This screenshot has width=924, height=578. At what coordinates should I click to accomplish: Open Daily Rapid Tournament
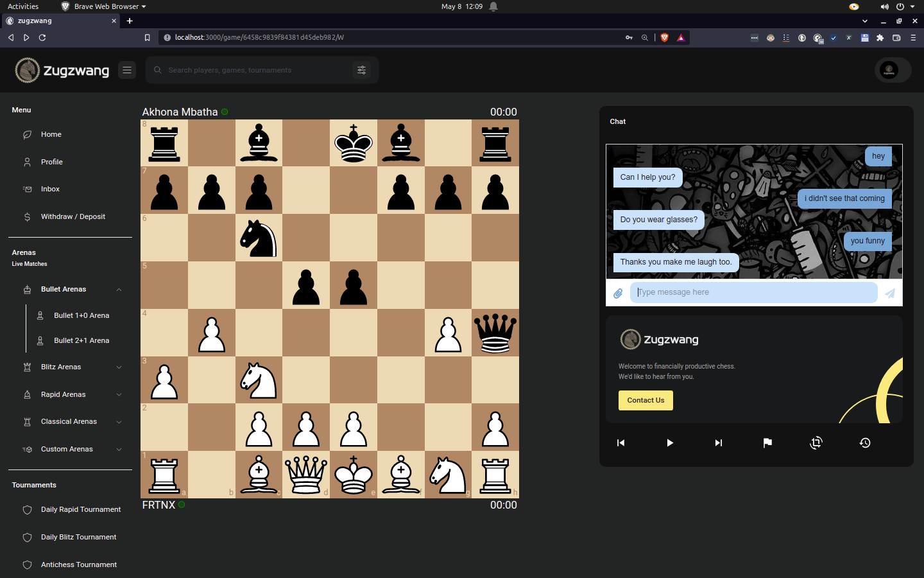click(x=81, y=510)
